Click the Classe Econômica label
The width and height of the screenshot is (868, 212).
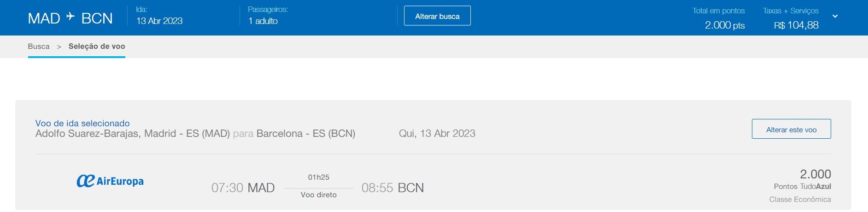pyautogui.click(x=800, y=200)
